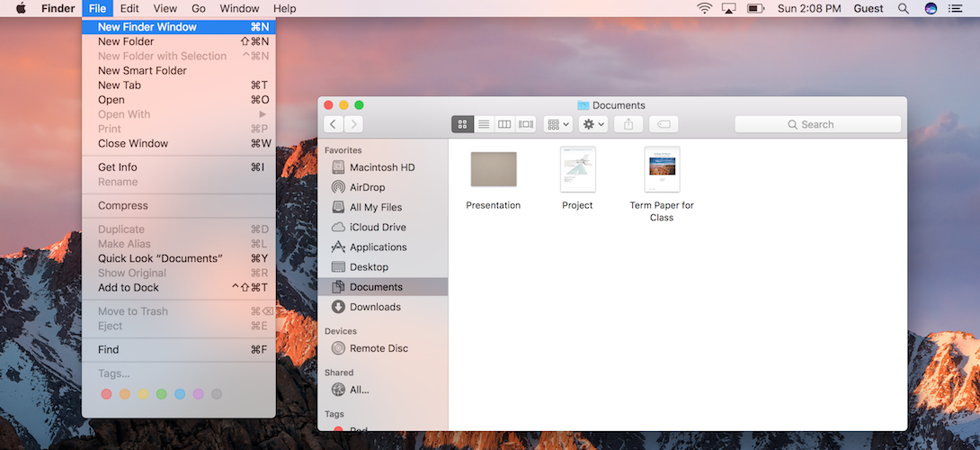The image size is (980, 450).
Task: Open the Help menu
Action: tap(285, 9)
